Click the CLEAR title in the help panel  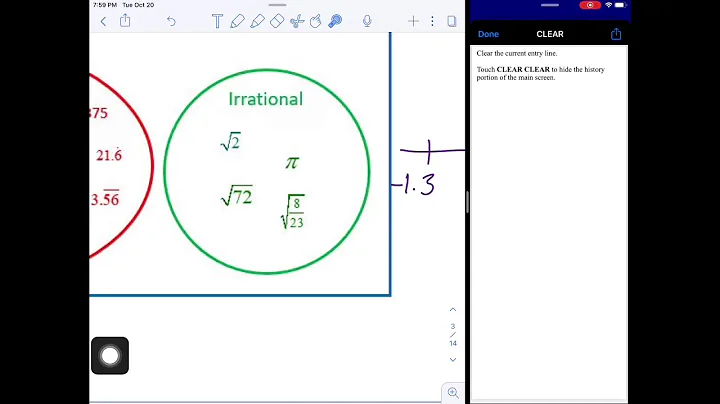click(550, 34)
